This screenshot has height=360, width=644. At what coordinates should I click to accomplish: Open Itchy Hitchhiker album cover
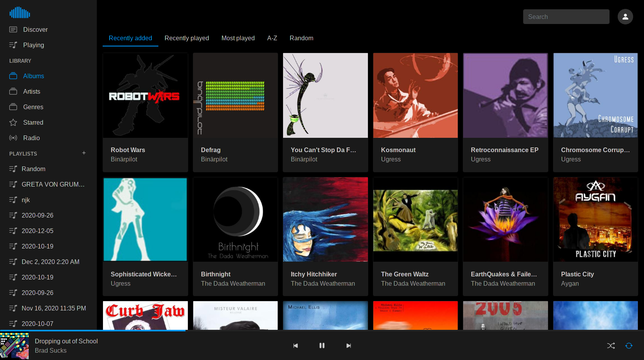click(x=325, y=219)
